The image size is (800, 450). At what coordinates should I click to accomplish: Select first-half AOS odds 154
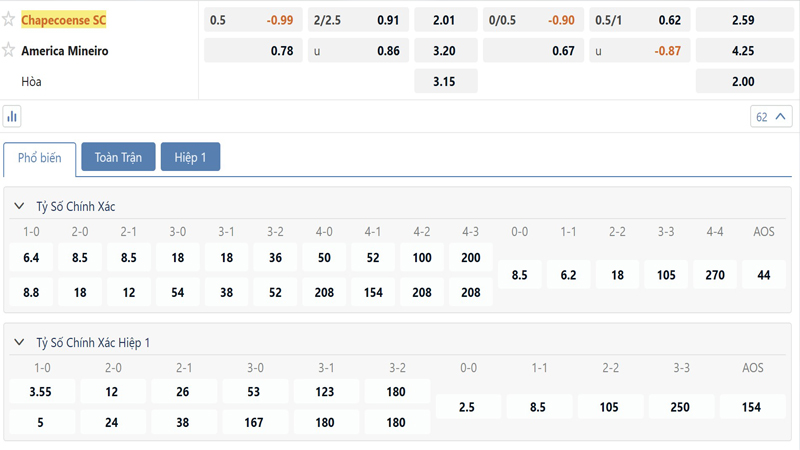[x=752, y=406]
